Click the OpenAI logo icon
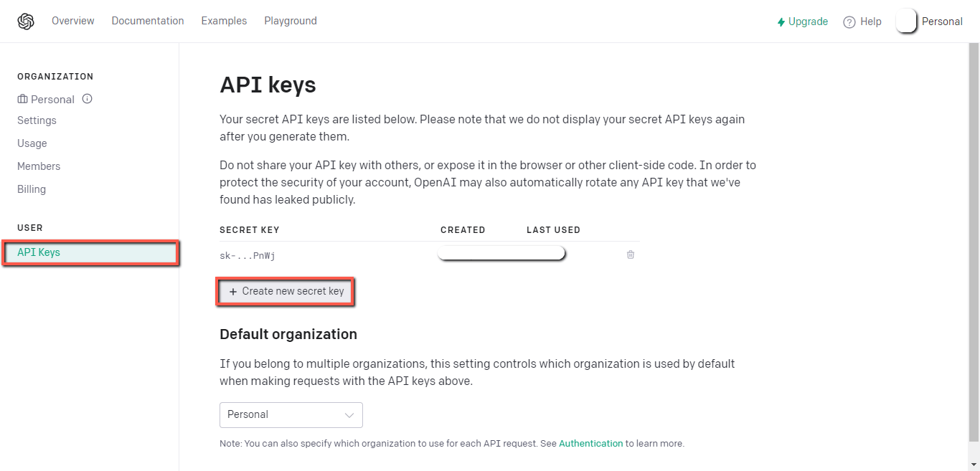The width and height of the screenshot is (980, 471). click(26, 22)
